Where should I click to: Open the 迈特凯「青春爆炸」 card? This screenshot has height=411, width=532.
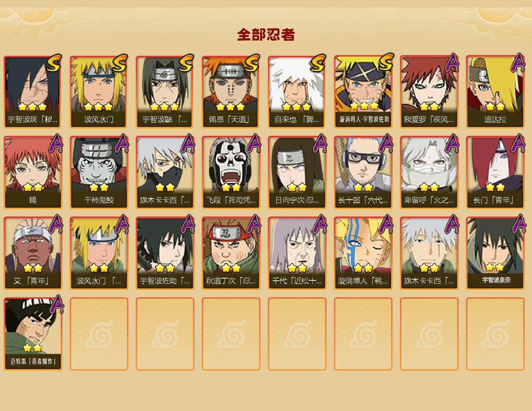[33, 334]
